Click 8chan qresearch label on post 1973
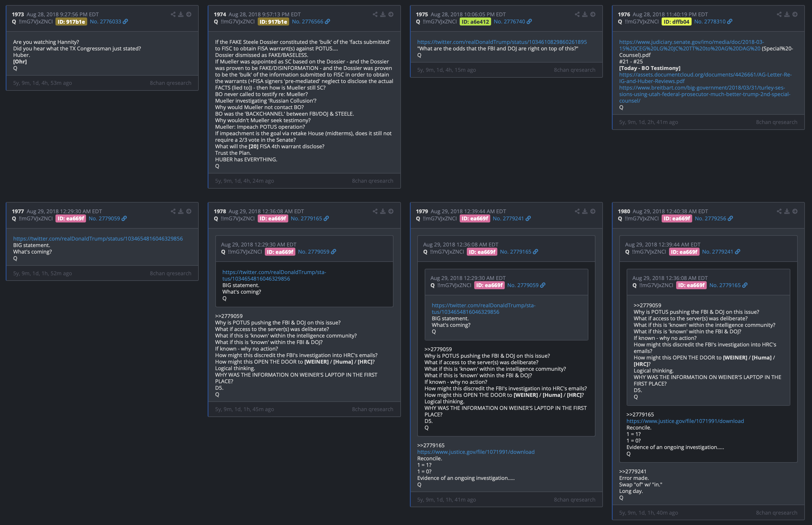This screenshot has height=525, width=812. pyautogui.click(x=171, y=83)
